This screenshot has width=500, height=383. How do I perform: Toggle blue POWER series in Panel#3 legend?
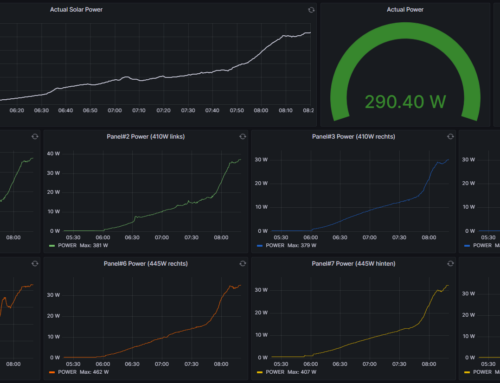point(275,245)
